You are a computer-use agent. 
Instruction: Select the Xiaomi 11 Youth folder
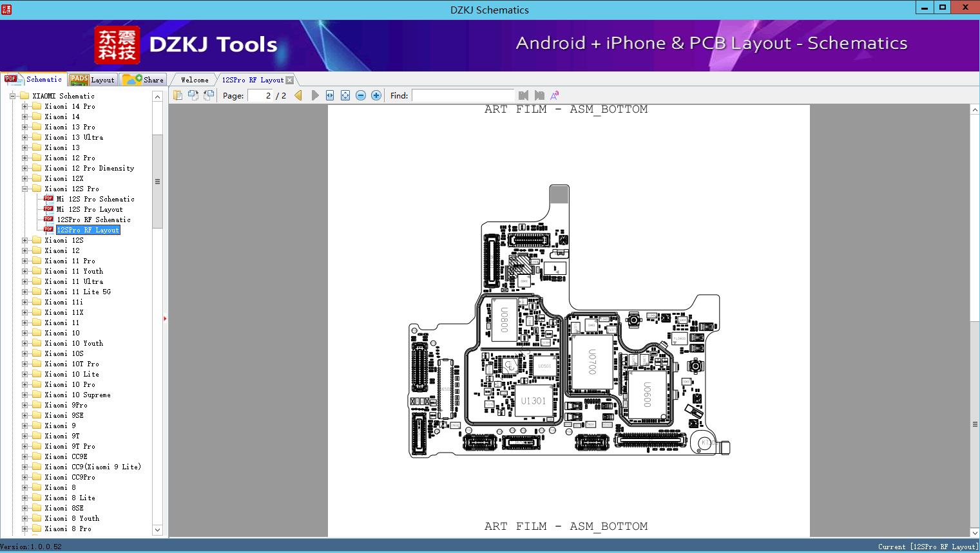(73, 271)
